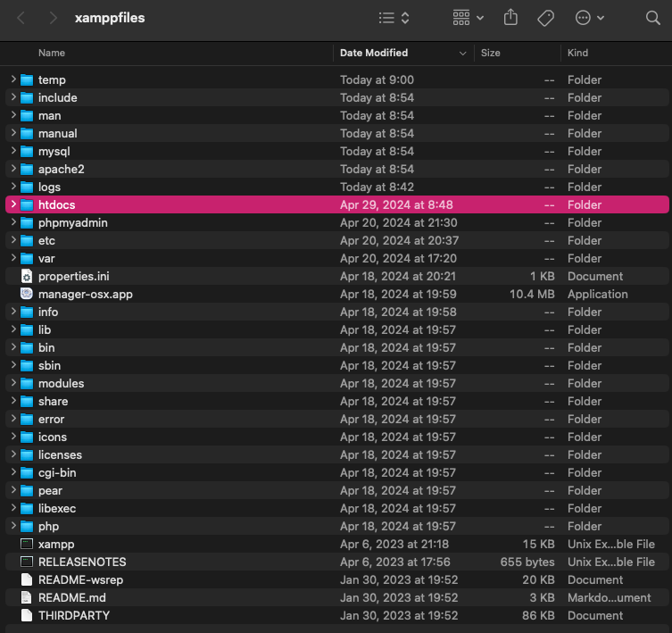Click the 'Today at 9:00' date cell
Image resolution: width=672 pixels, height=633 pixels.
(377, 79)
